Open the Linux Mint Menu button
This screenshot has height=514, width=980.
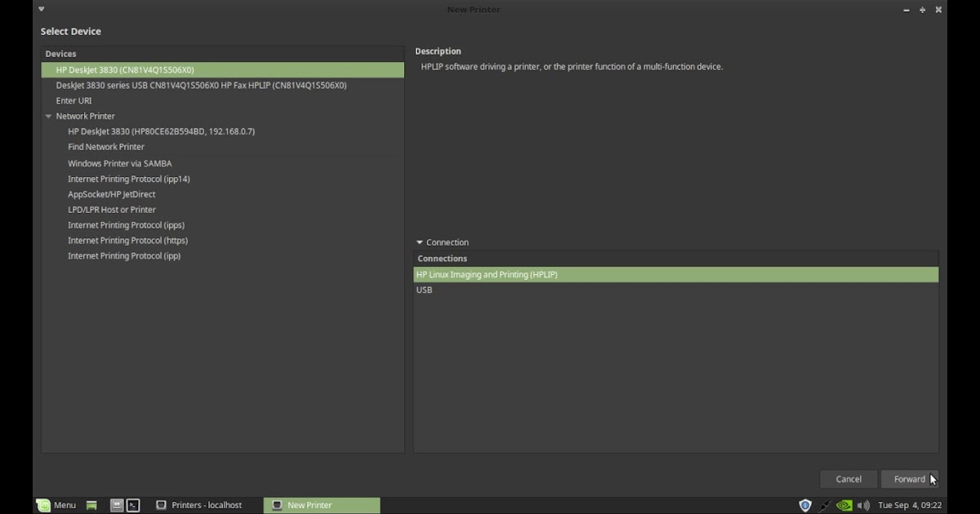point(56,505)
